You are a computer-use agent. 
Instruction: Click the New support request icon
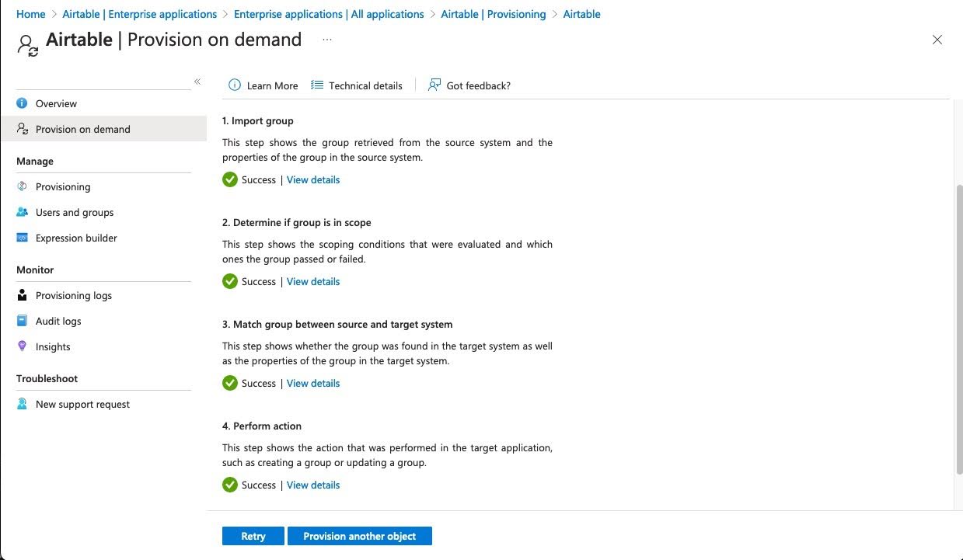pyautogui.click(x=22, y=404)
